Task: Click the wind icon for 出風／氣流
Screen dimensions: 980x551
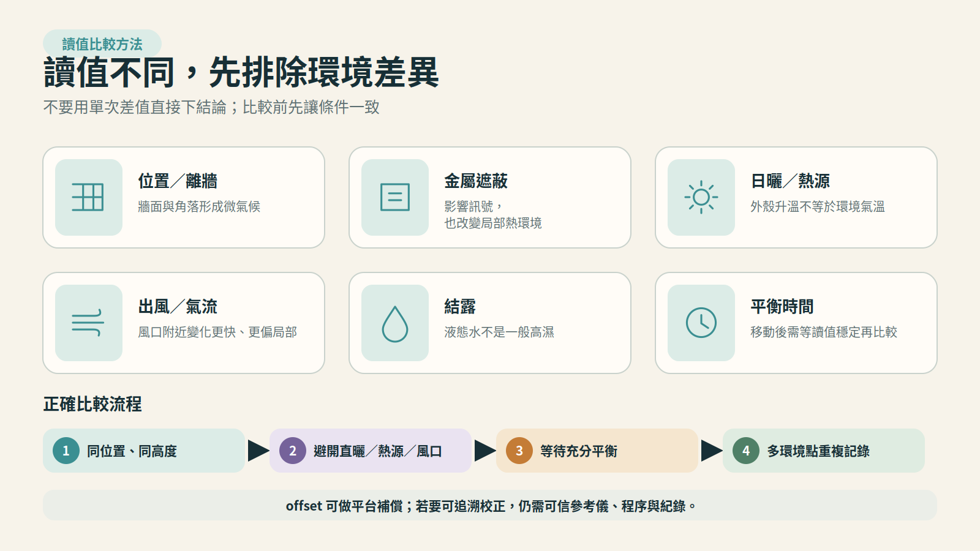Action: coord(88,323)
